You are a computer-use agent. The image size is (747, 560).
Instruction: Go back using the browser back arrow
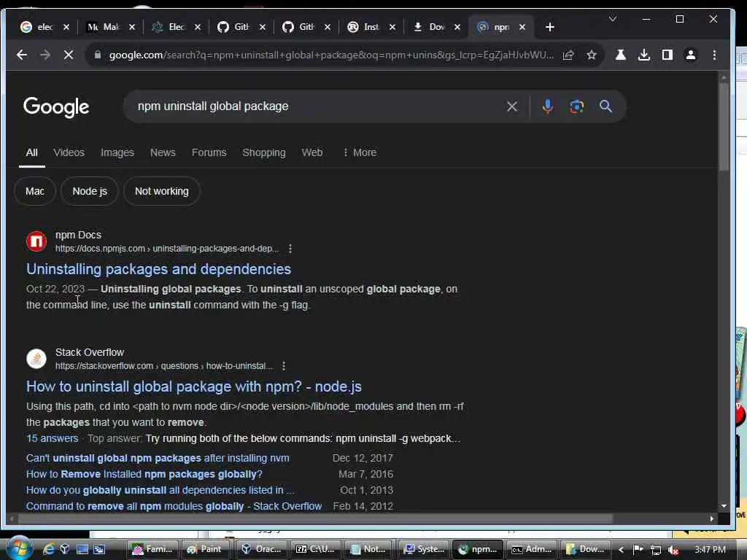point(21,55)
